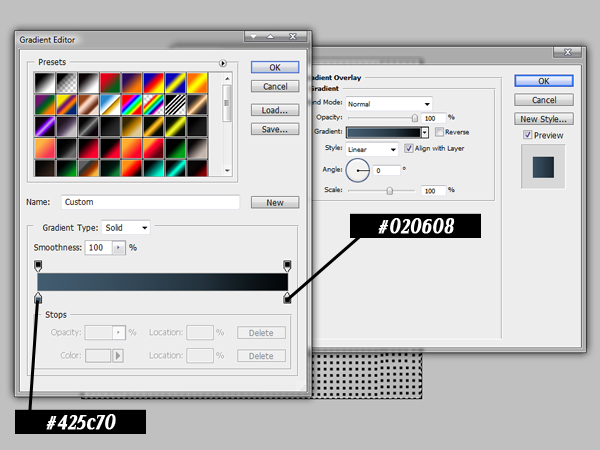
Task: Open the gradient picker dropdown arrow
Action: 424,132
